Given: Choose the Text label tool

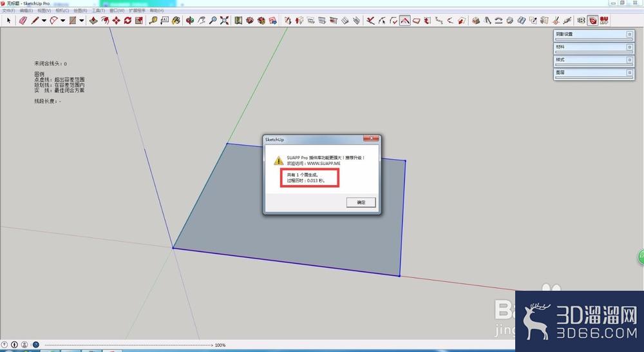Looking at the screenshot, I should [x=165, y=20].
